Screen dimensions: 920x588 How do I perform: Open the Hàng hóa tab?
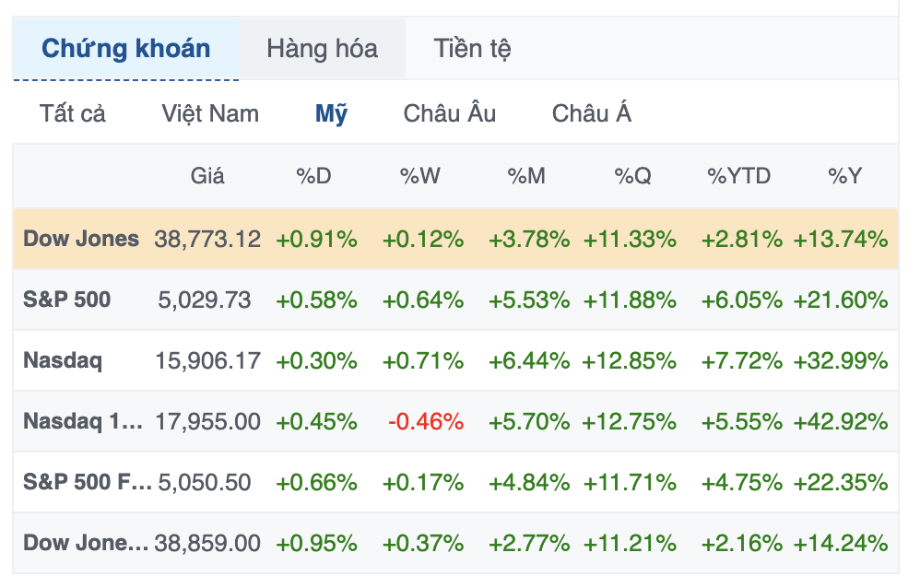pos(322,49)
